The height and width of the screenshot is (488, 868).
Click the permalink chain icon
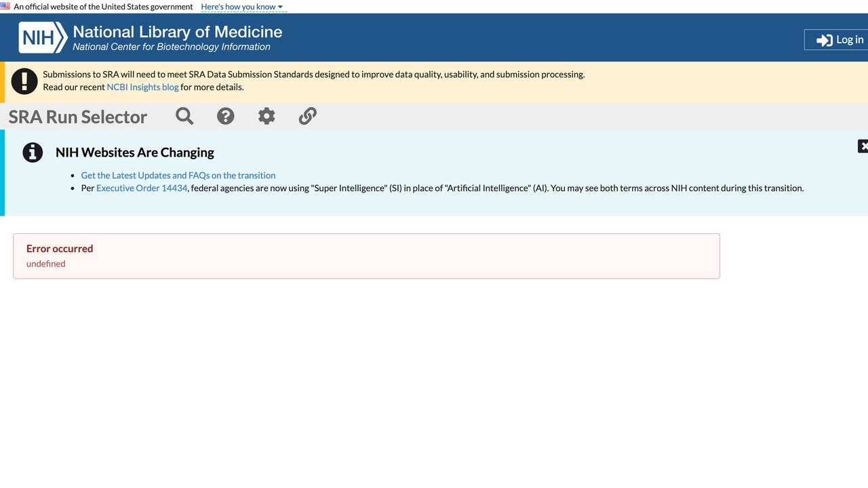coord(308,116)
